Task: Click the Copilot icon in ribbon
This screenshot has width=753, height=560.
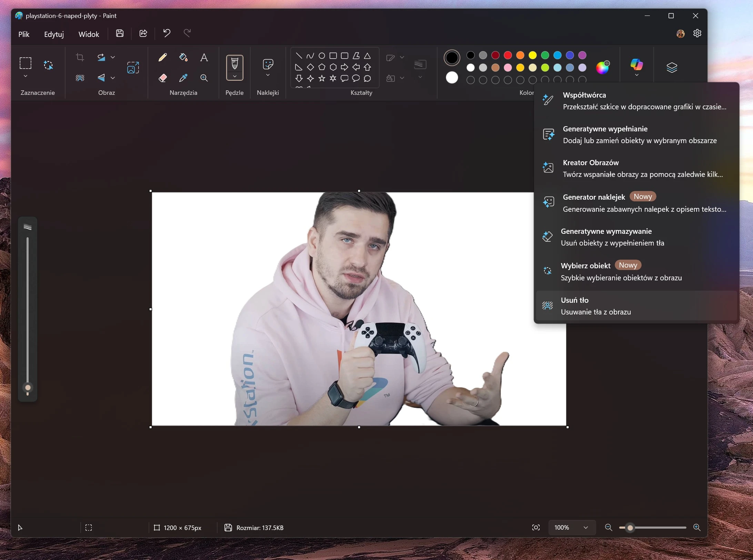Action: pyautogui.click(x=636, y=64)
